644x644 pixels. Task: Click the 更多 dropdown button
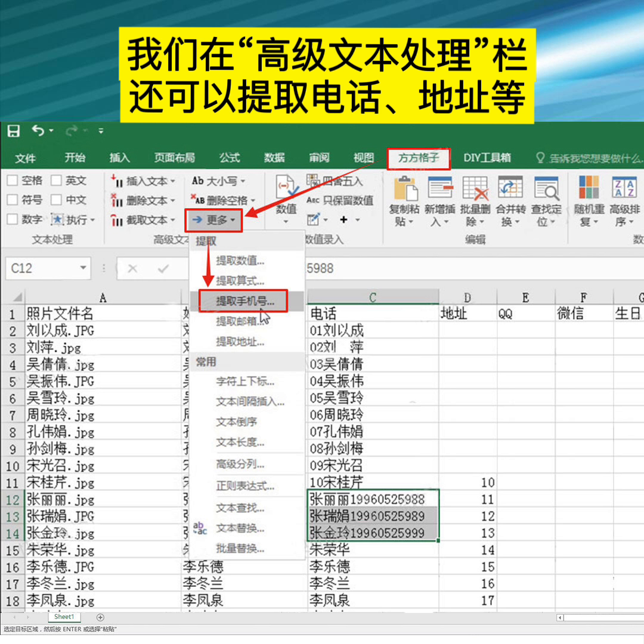point(213,220)
